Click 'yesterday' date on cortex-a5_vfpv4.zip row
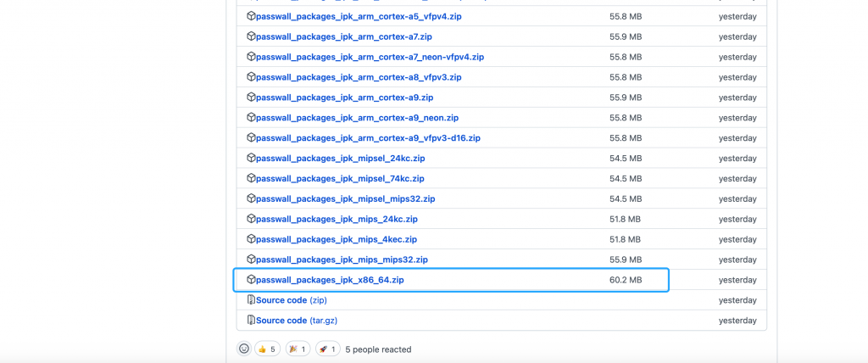The height and width of the screenshot is (363, 868). 737,17
